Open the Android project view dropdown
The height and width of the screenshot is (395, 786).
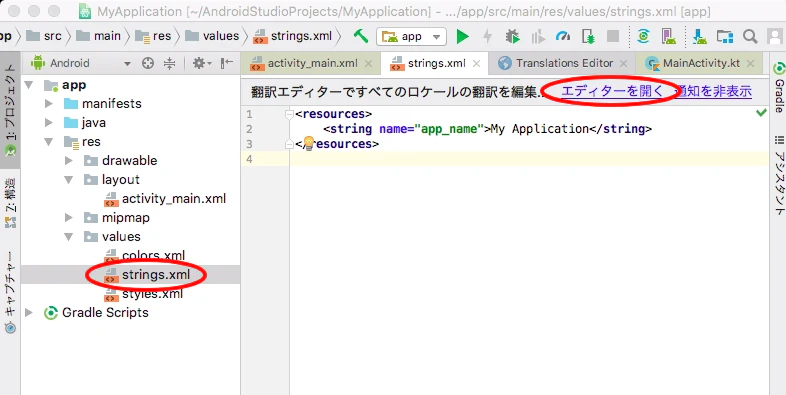[x=80, y=63]
